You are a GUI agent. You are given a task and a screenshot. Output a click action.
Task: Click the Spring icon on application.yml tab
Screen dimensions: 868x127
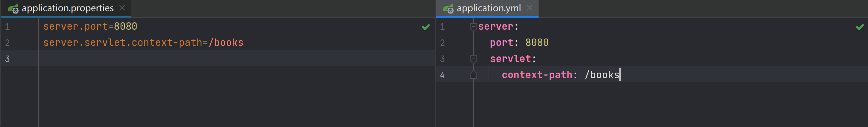(x=448, y=9)
